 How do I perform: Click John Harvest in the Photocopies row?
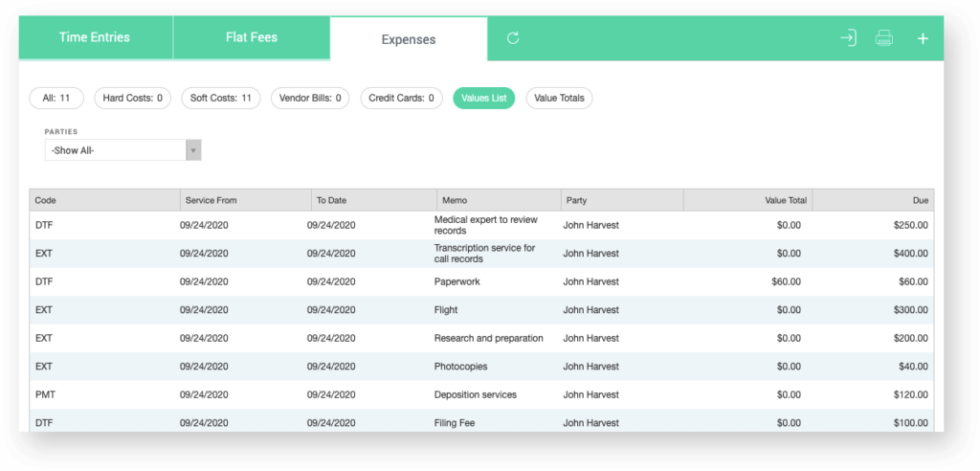pos(590,366)
